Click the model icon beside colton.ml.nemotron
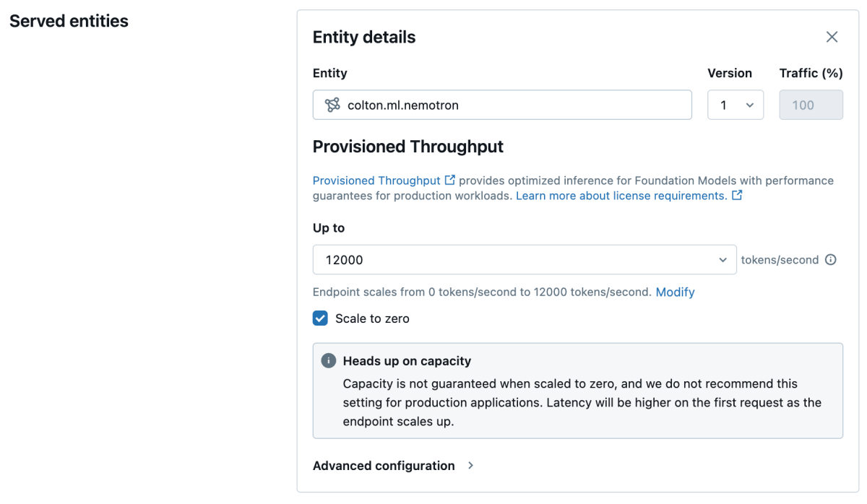Screen dimensions: 867x504 coord(332,105)
